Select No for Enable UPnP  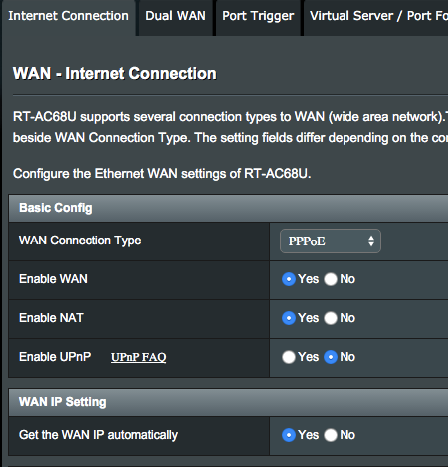click(x=331, y=357)
